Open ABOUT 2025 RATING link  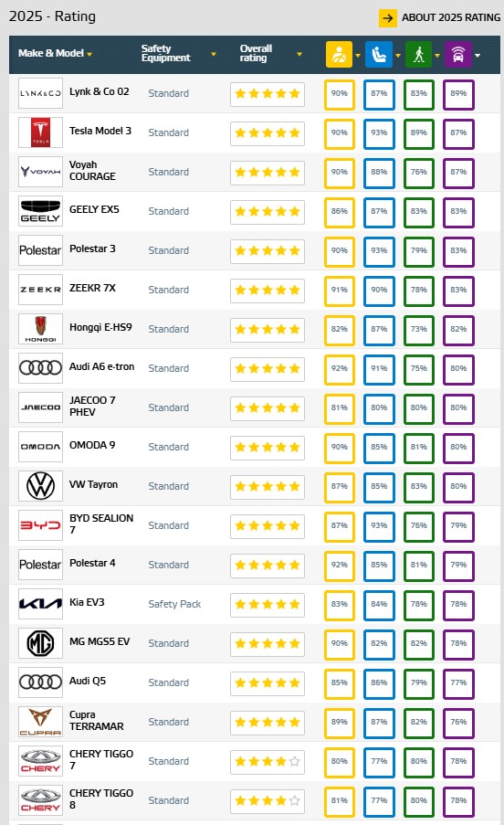451,17
